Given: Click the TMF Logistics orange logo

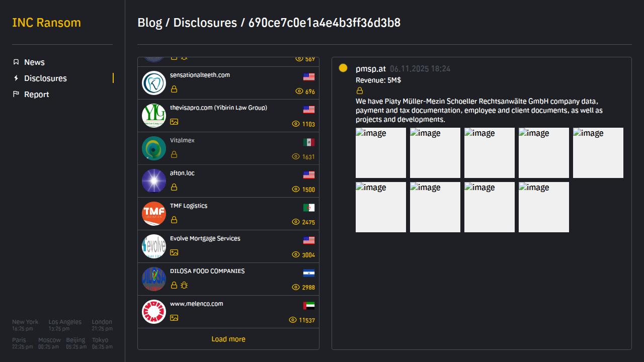Looking at the screenshot, I should tap(154, 214).
